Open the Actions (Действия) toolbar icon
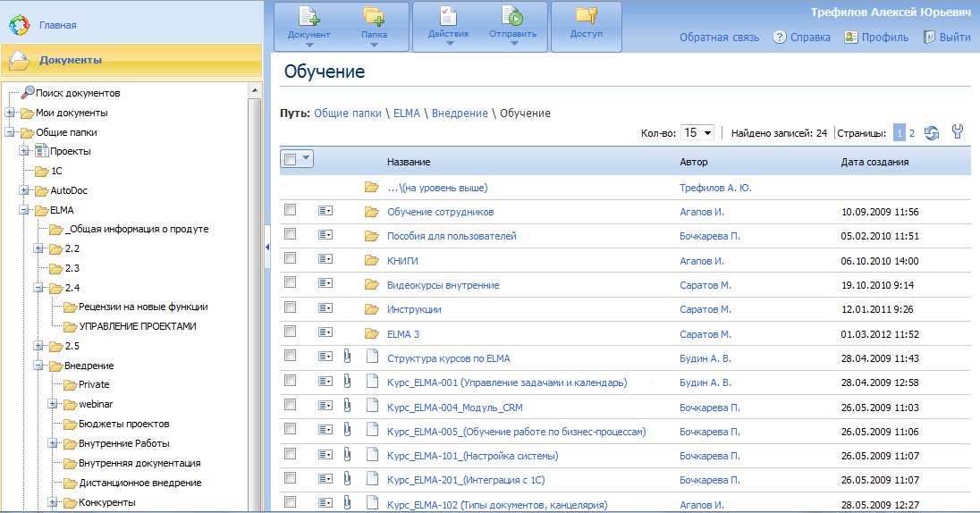Viewport: 980px width, 513px height. tap(448, 16)
